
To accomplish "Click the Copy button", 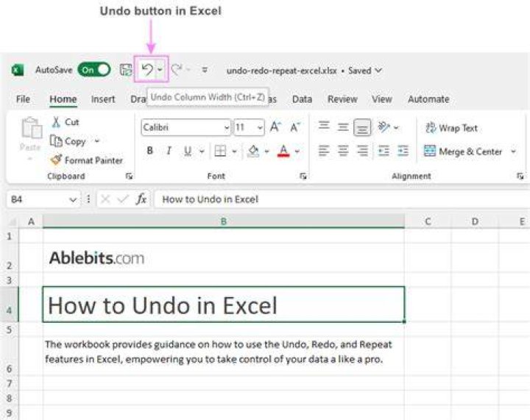I will tap(68, 141).
